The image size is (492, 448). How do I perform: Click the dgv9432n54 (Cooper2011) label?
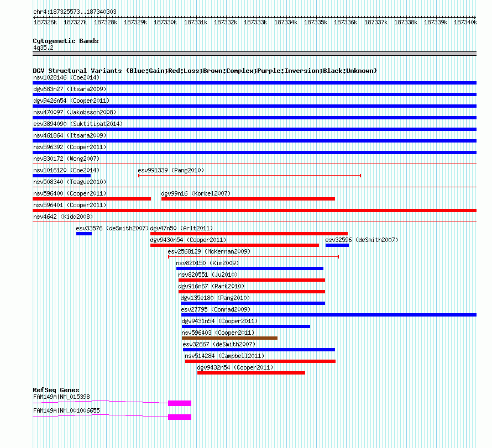(235, 367)
